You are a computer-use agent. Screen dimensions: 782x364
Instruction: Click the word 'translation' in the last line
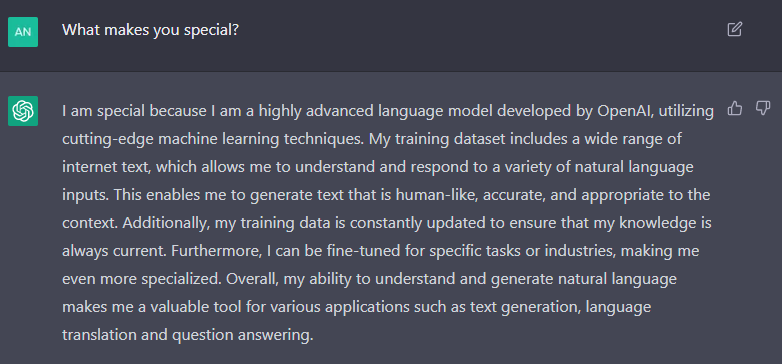99,335
